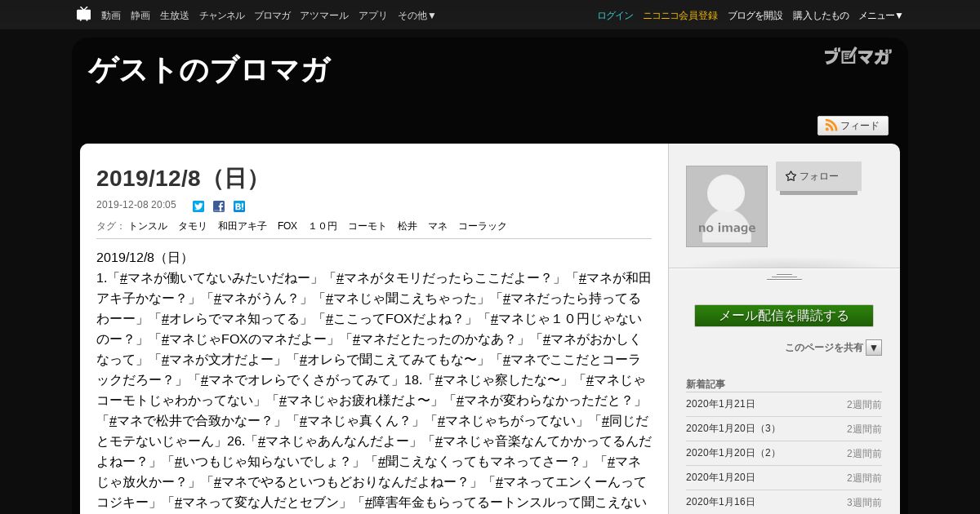Image resolution: width=980 pixels, height=514 pixels.
Task: Select the コーモト tag
Action: tap(367, 226)
